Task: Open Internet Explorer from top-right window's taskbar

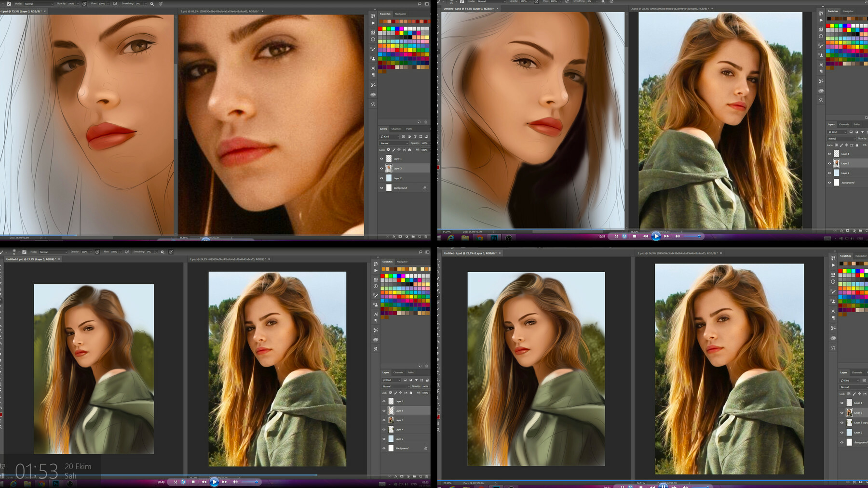Action: coord(451,237)
